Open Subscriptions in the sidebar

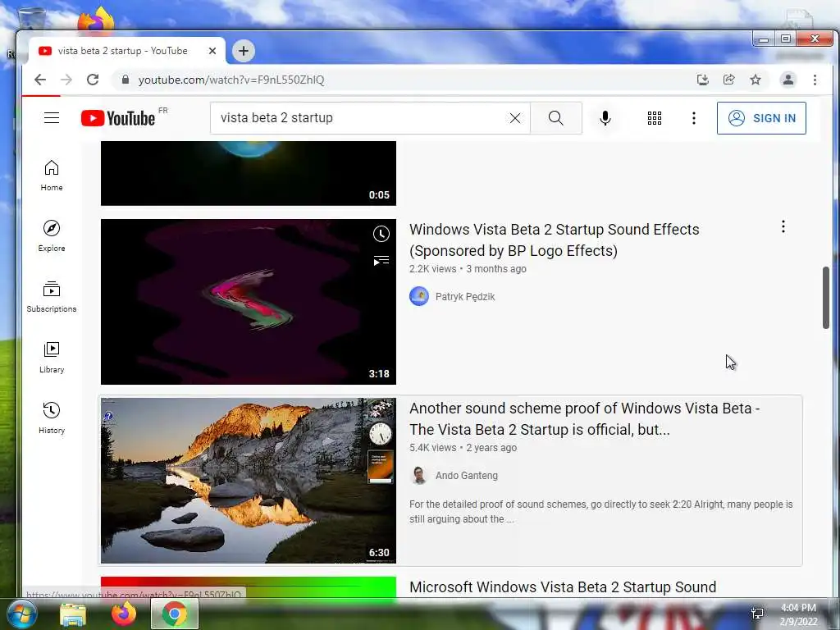pyautogui.click(x=52, y=297)
